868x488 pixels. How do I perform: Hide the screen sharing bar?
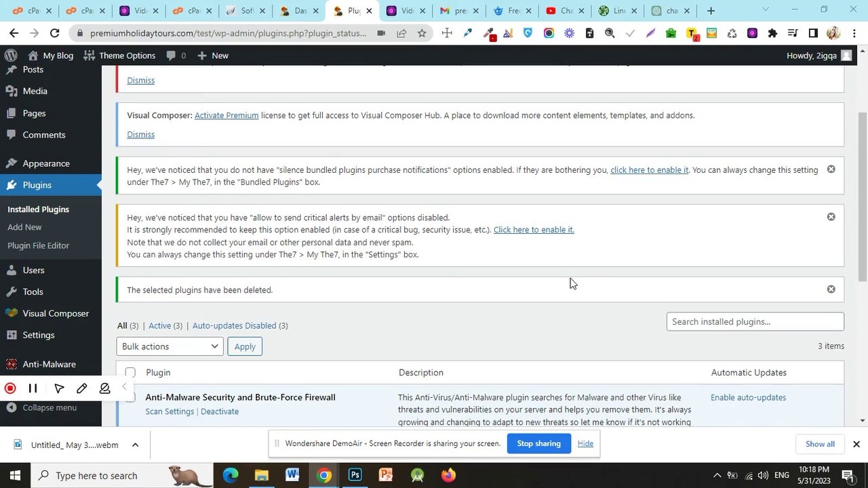(x=585, y=443)
